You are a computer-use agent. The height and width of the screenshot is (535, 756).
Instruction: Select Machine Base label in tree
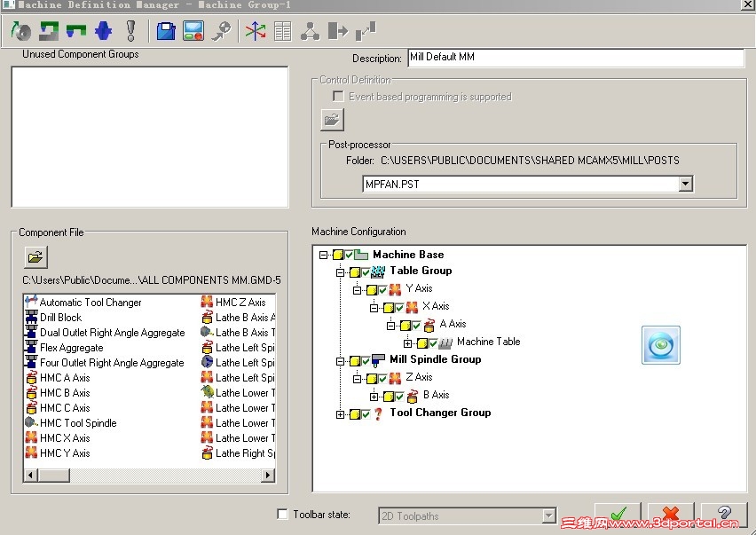click(408, 255)
